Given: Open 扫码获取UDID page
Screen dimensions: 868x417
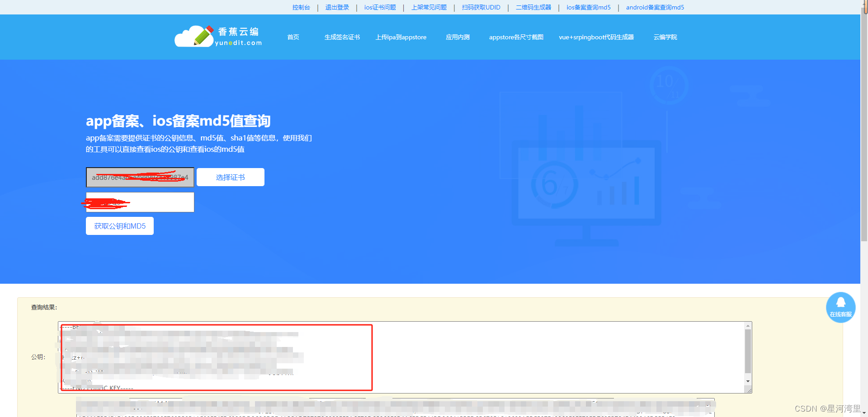Looking at the screenshot, I should coord(481,7).
